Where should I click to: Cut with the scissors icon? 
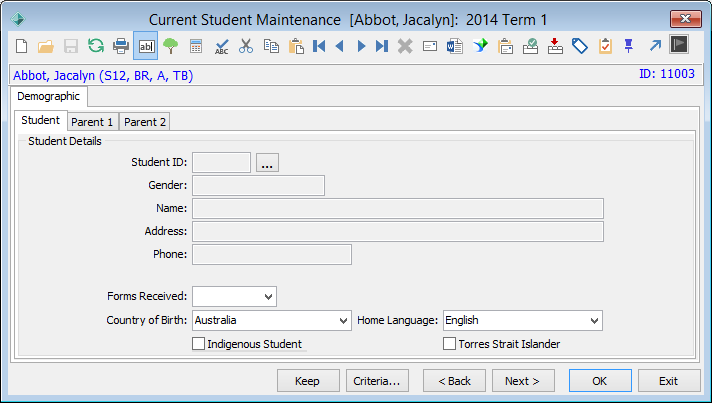click(x=246, y=46)
